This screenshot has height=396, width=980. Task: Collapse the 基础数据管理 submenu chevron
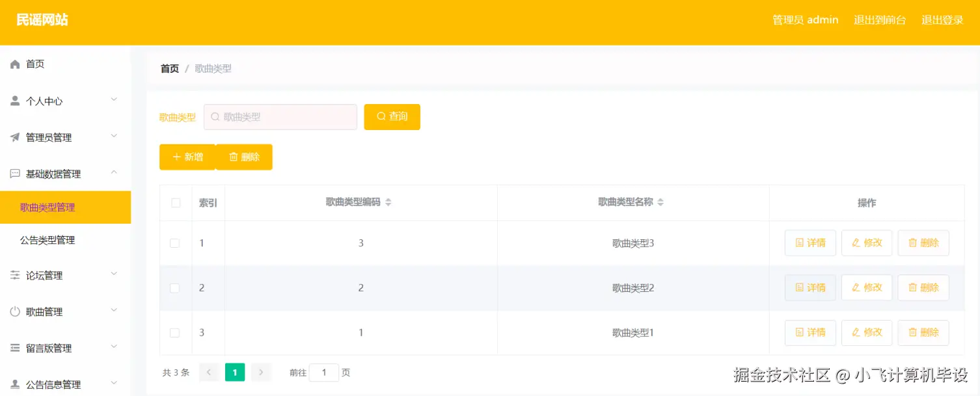[x=114, y=172]
